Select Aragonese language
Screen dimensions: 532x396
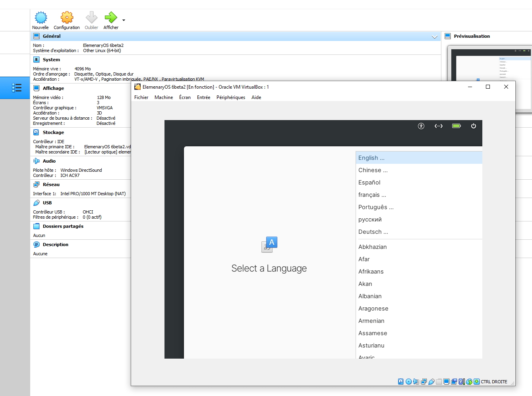419,309
